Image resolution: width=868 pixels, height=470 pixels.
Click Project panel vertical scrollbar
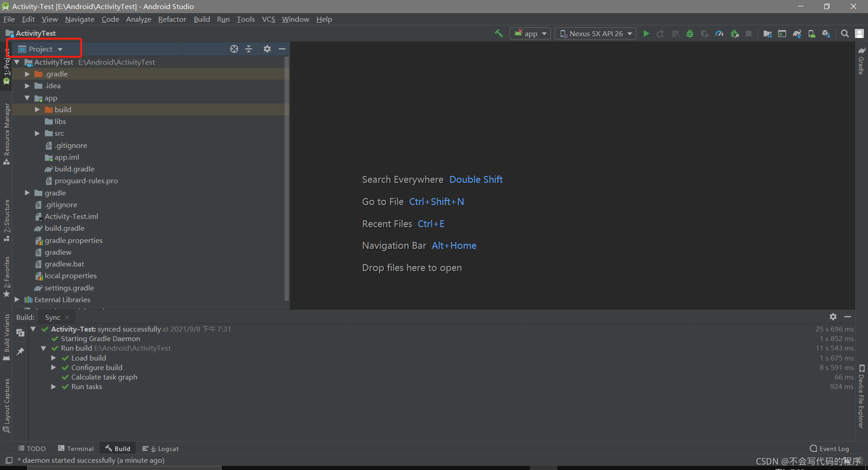click(286, 179)
